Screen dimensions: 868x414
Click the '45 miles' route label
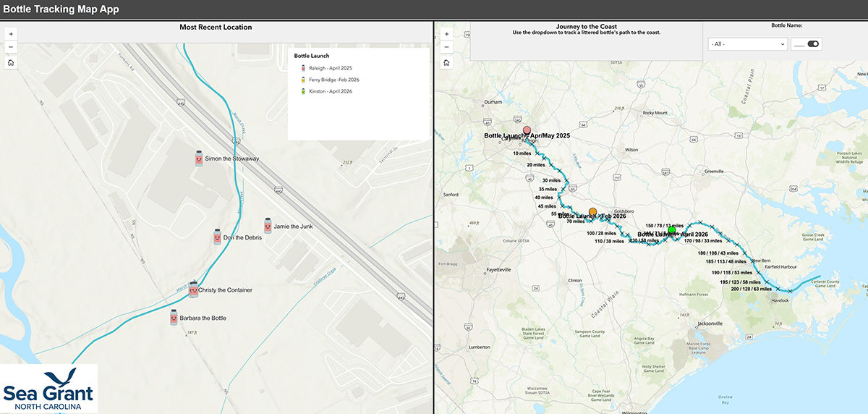pyautogui.click(x=547, y=206)
